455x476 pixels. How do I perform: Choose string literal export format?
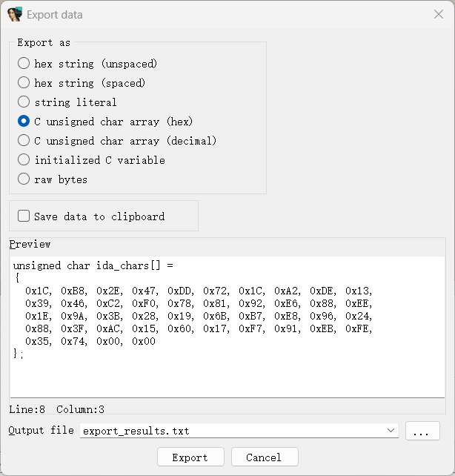(x=24, y=102)
